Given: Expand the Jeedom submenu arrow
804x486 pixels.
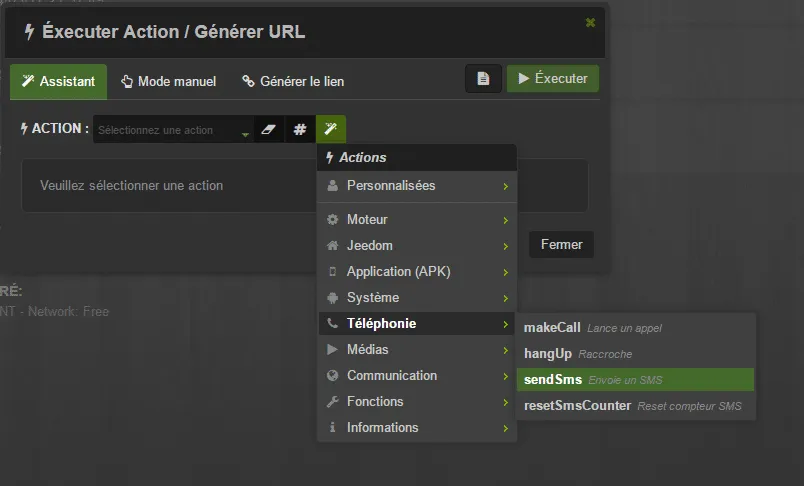Looking at the screenshot, I should 506,247.
